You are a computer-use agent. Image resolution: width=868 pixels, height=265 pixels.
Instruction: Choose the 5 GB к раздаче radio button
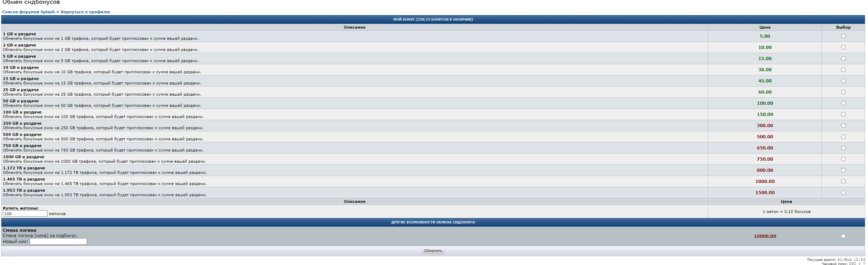(x=843, y=59)
